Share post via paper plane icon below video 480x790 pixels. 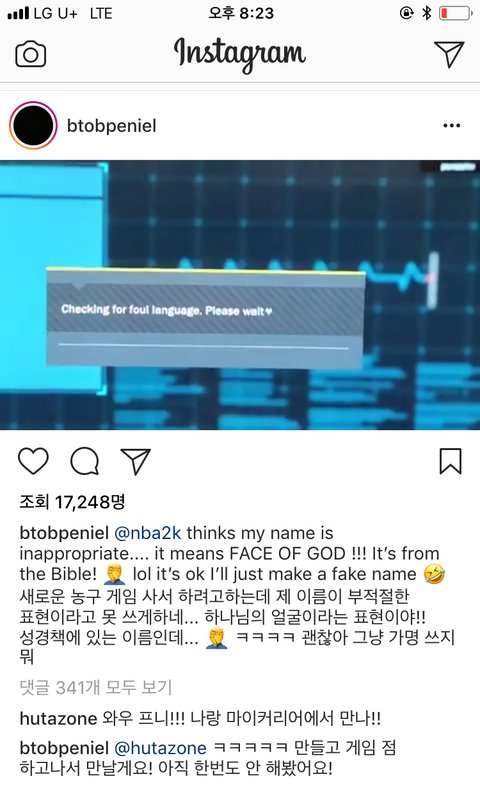click(135, 460)
